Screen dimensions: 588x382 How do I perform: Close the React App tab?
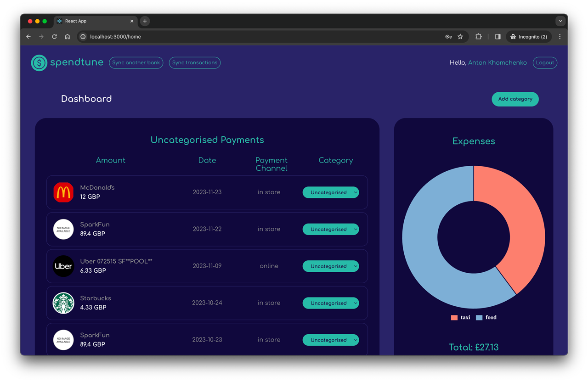coord(132,21)
